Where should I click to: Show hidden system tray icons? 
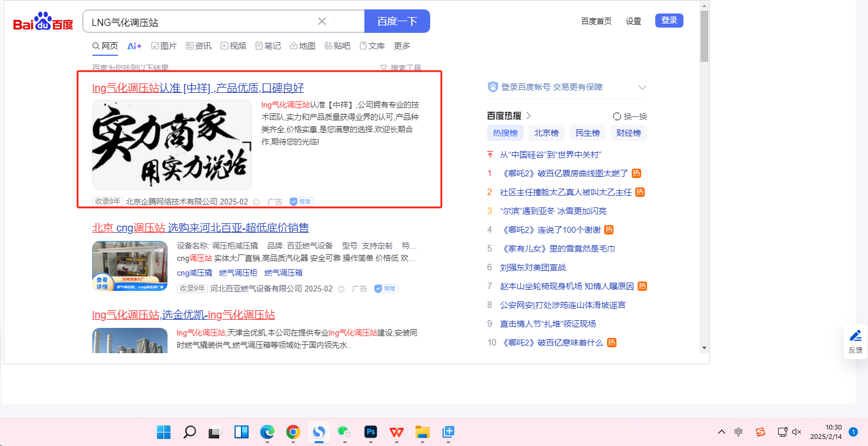[722, 432]
